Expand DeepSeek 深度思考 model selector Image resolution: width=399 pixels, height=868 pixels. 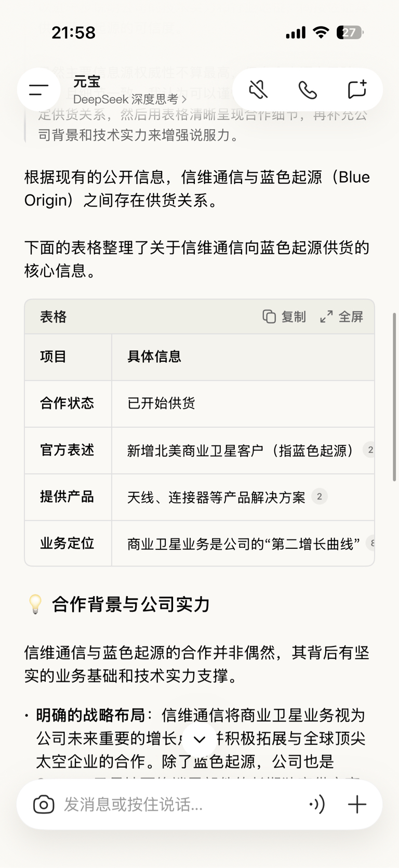click(x=130, y=99)
